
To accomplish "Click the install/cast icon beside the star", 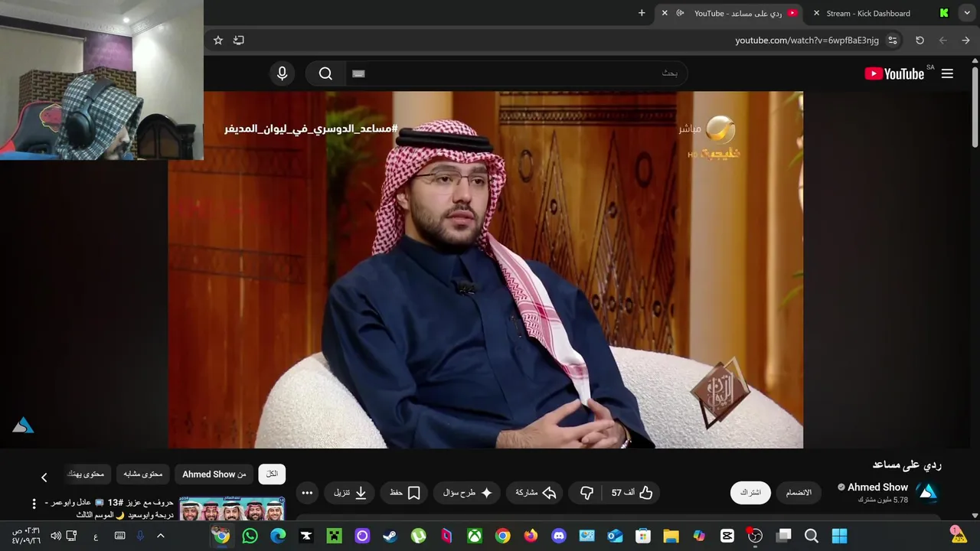I will [239, 40].
